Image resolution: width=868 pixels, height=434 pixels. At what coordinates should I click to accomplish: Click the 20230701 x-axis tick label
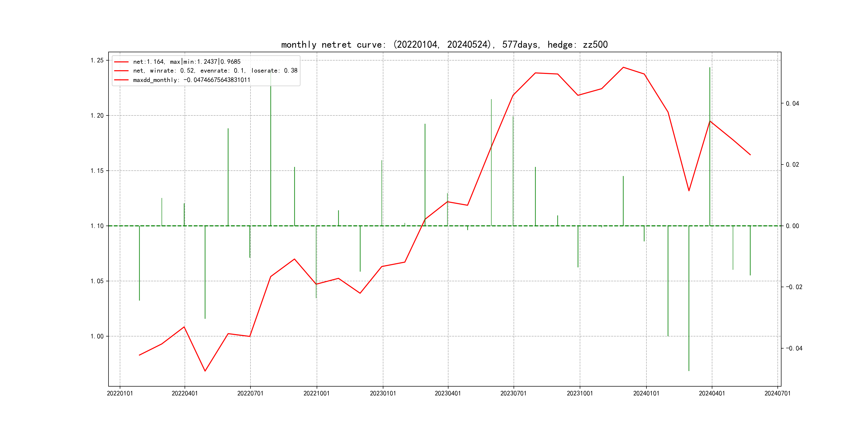(x=513, y=394)
